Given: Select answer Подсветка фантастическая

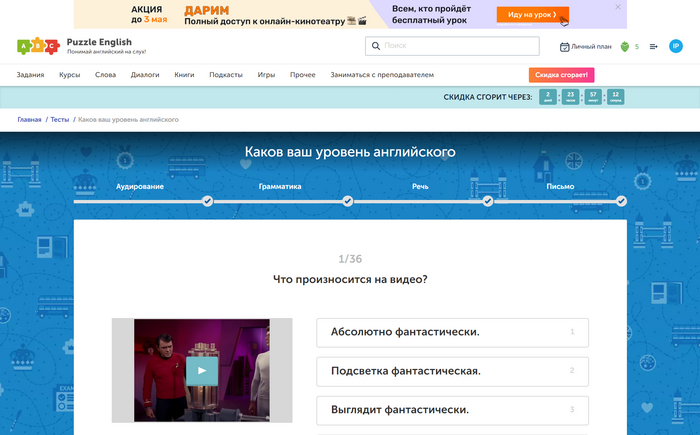Looking at the screenshot, I should click(452, 371).
